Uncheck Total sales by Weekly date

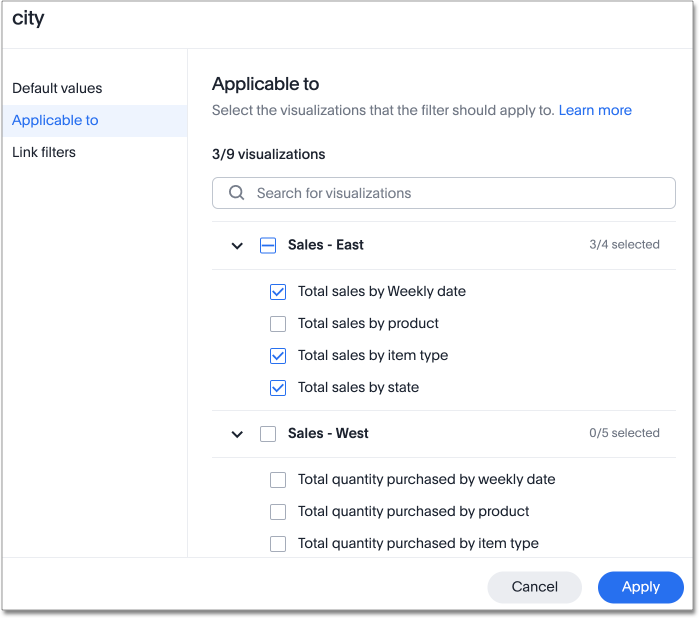pyautogui.click(x=278, y=292)
